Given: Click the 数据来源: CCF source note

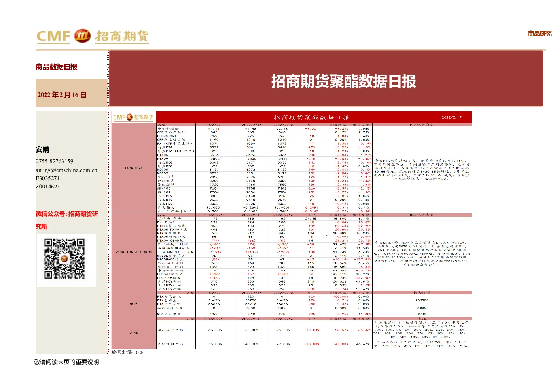Looking at the screenshot, I should click(127, 352).
